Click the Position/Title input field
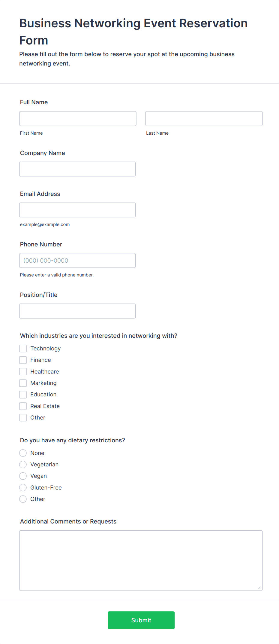The image size is (279, 644). tap(77, 311)
